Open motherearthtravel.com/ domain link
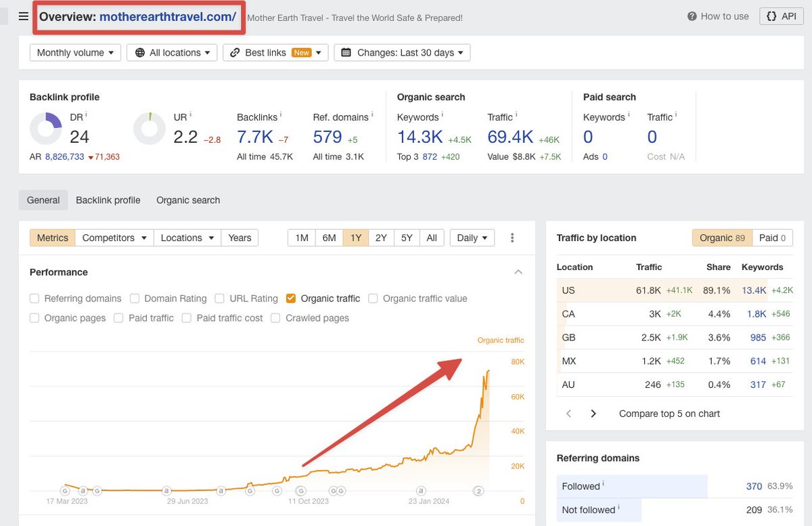Image resolution: width=812 pixels, height=526 pixels. tap(168, 17)
